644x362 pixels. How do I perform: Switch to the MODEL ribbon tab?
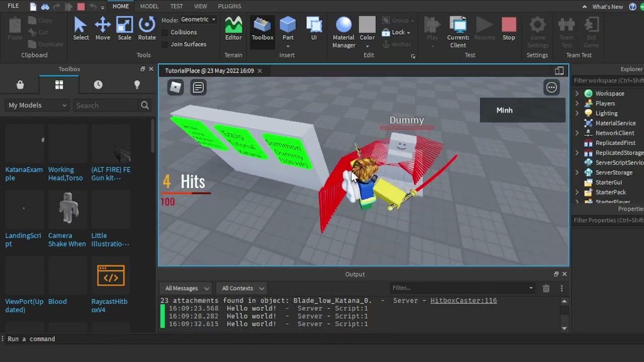click(x=149, y=6)
